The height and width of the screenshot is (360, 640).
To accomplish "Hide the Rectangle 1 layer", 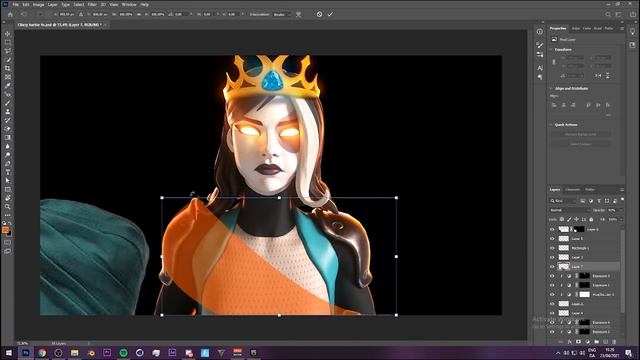I will (552, 248).
